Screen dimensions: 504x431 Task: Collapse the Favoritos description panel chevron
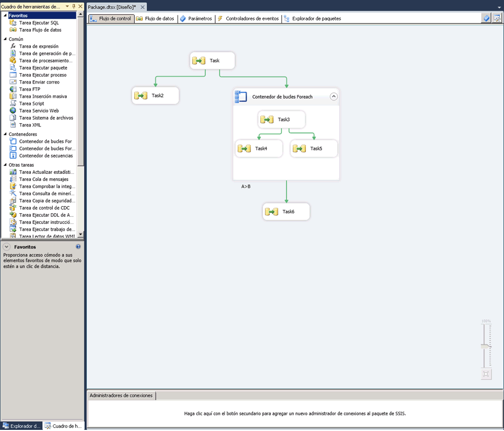tap(7, 247)
